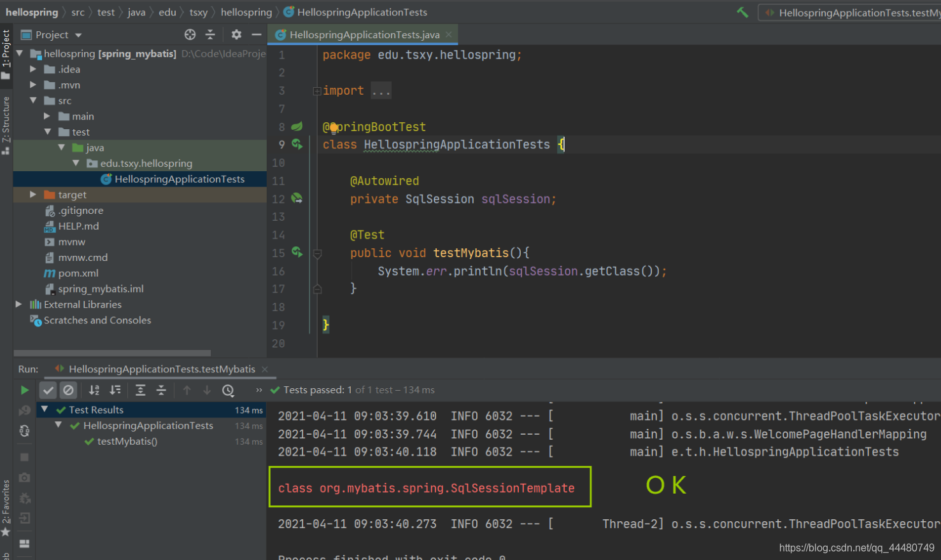
Task: Close the HellospringApplicationTests.java tab
Action: pos(449,34)
